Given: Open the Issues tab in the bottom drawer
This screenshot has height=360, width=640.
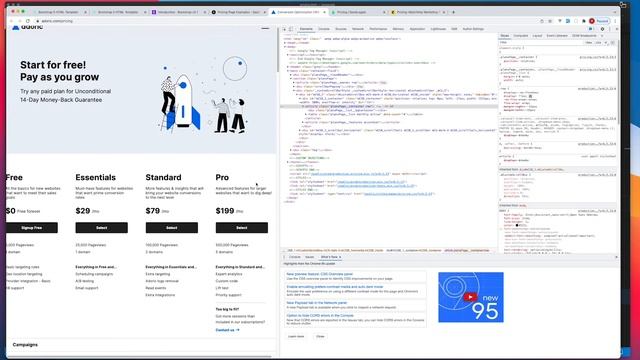Looking at the screenshot, I should pyautogui.click(x=310, y=257).
